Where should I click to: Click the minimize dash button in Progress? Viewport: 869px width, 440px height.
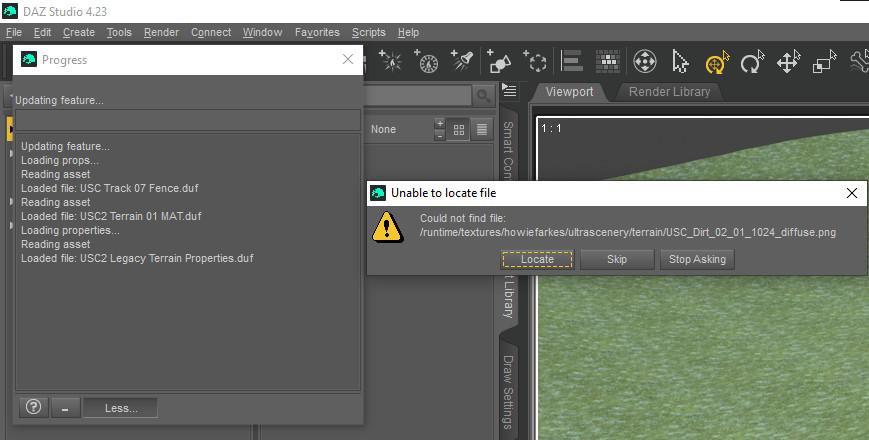[x=65, y=408]
